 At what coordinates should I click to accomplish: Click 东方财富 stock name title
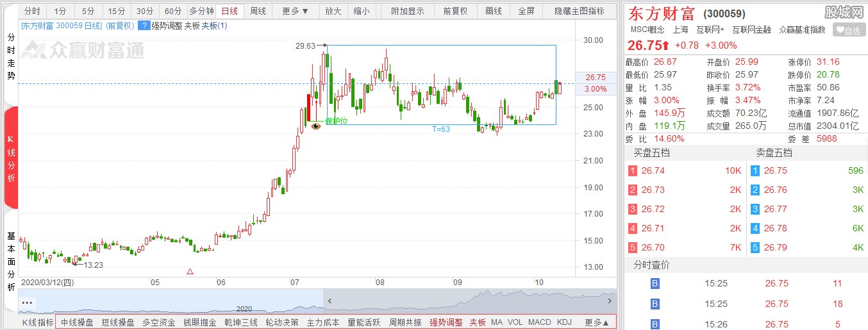click(661, 13)
